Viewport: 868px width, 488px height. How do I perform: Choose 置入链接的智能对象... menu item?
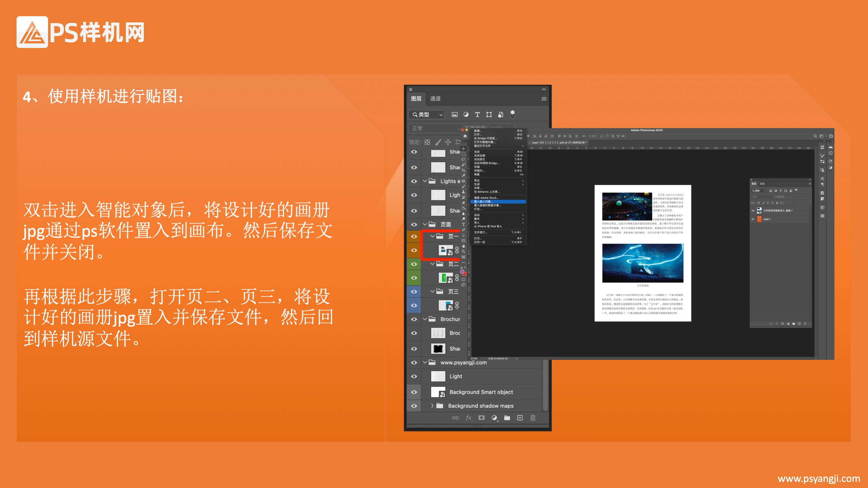coord(498,205)
